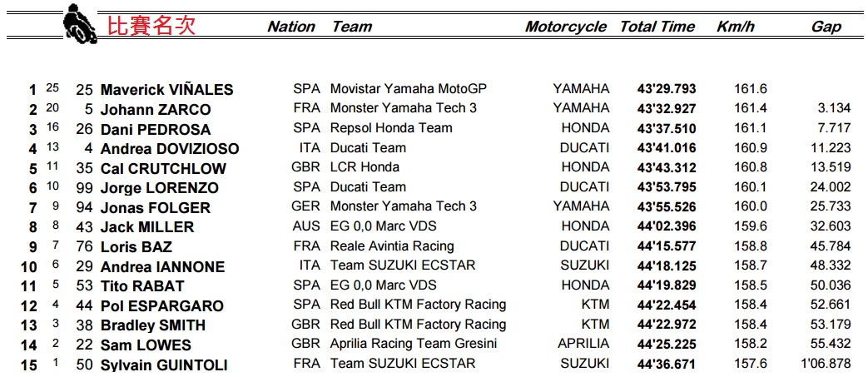Select the Nation column header
Screen dimensions: 868x377
click(x=290, y=27)
